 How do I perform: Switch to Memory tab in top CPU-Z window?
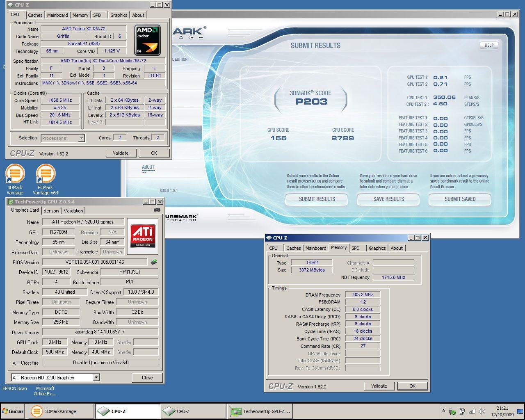point(80,15)
